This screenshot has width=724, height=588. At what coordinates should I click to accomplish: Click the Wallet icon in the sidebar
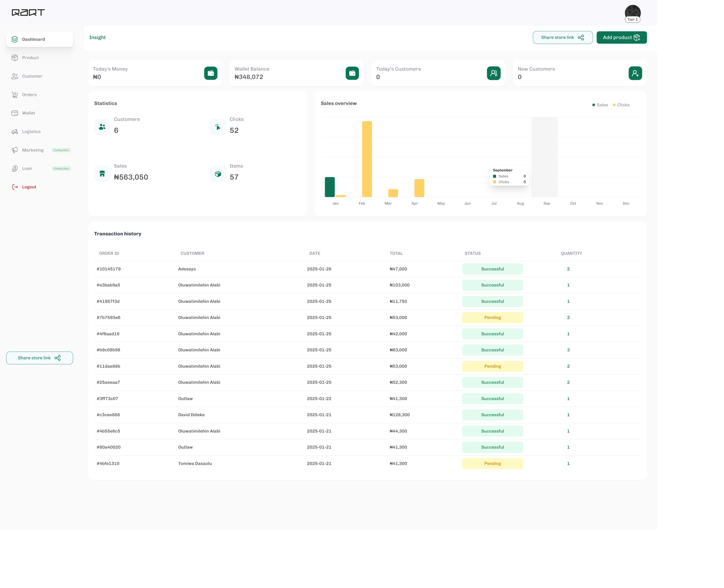15,113
